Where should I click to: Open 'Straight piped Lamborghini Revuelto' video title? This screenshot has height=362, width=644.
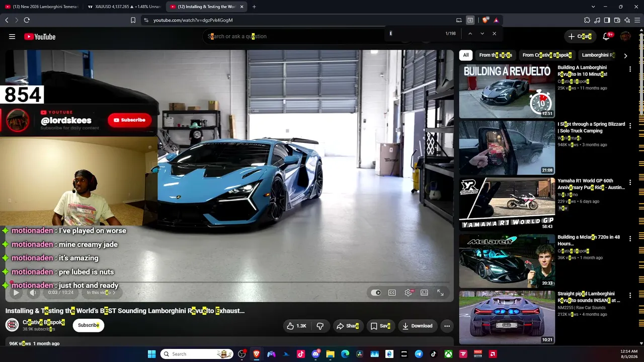click(589, 297)
